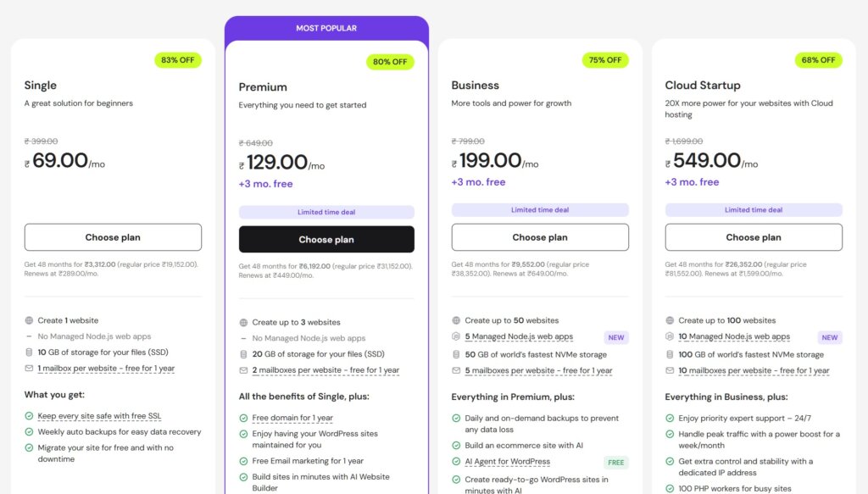
Task: Click checkmark icon beside priority expert support
Action: coord(670,419)
